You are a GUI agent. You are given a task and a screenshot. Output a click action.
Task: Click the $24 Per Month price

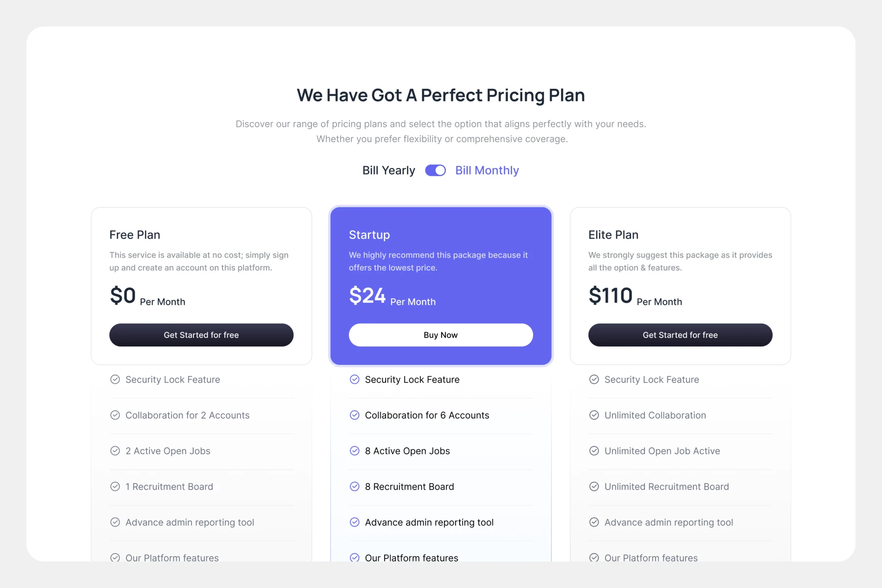click(x=392, y=296)
